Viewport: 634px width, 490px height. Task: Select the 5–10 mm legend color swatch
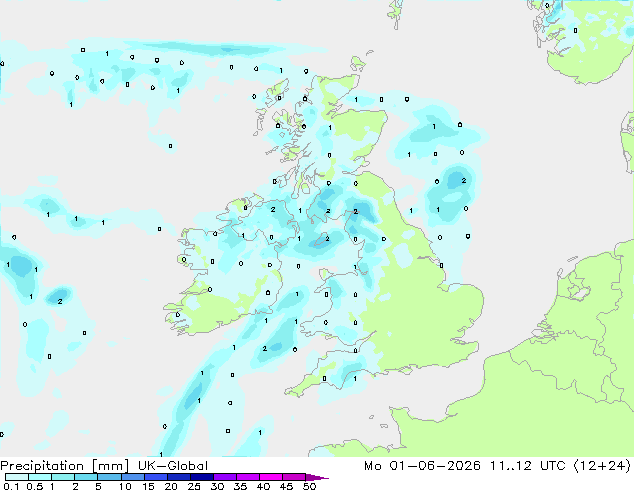coord(109,477)
